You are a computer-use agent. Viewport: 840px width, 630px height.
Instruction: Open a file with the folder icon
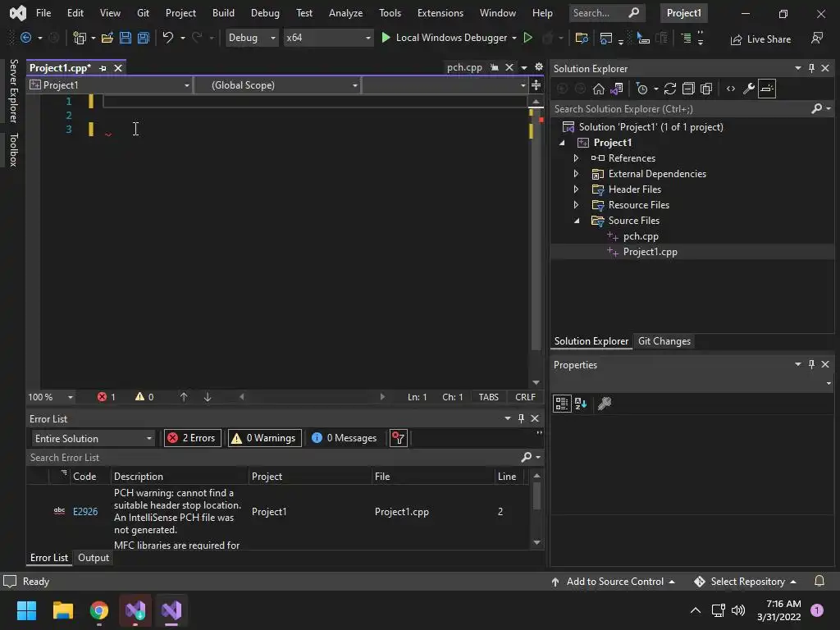[107, 38]
